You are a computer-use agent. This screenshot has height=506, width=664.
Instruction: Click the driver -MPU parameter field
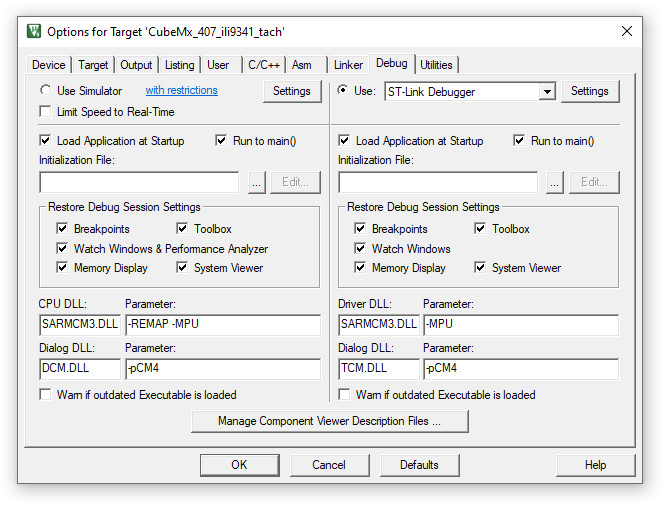click(x=521, y=325)
